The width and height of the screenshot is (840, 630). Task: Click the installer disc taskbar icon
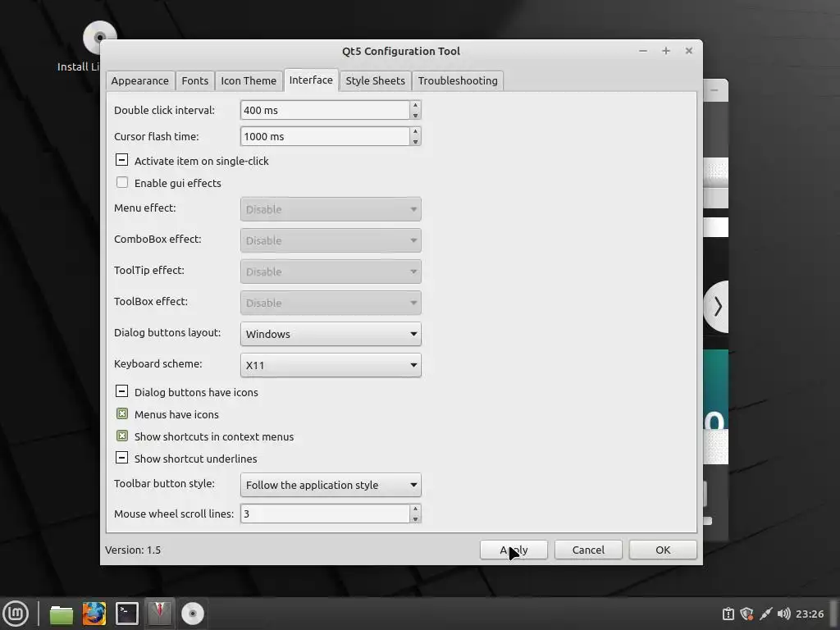point(192,614)
